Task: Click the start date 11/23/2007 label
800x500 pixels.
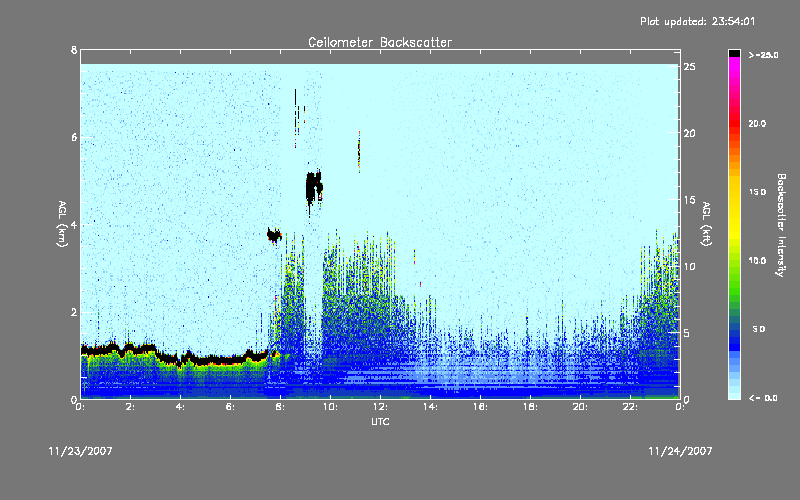Action: (x=80, y=451)
